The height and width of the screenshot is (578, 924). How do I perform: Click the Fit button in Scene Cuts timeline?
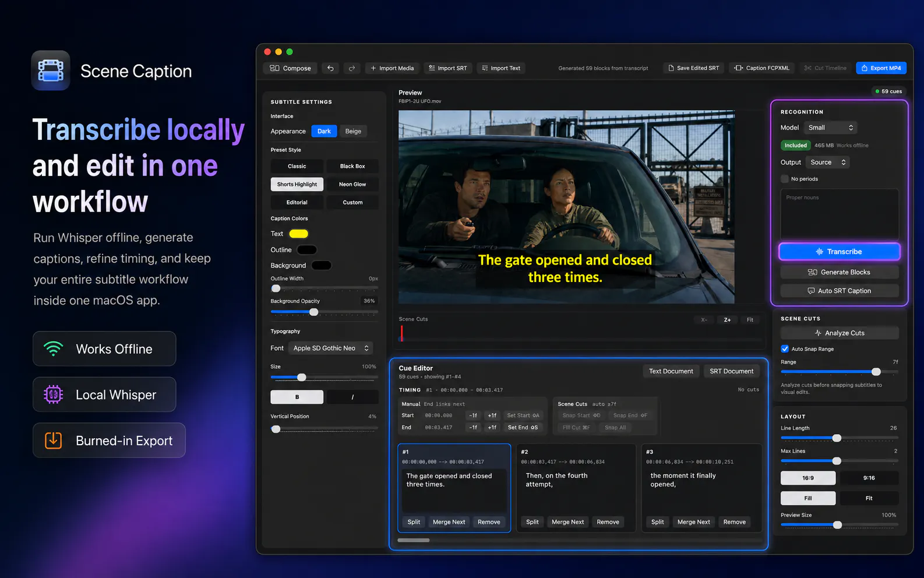pos(750,320)
